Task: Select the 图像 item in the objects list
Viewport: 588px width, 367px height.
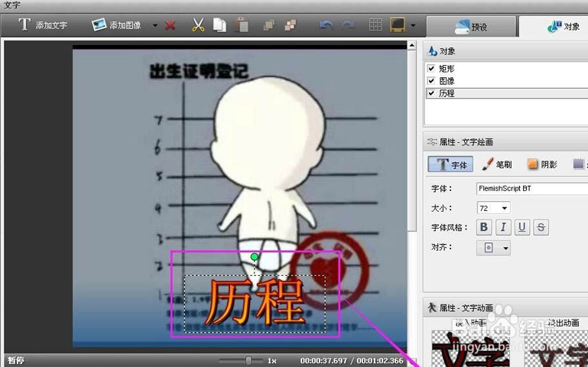Action: tap(447, 80)
